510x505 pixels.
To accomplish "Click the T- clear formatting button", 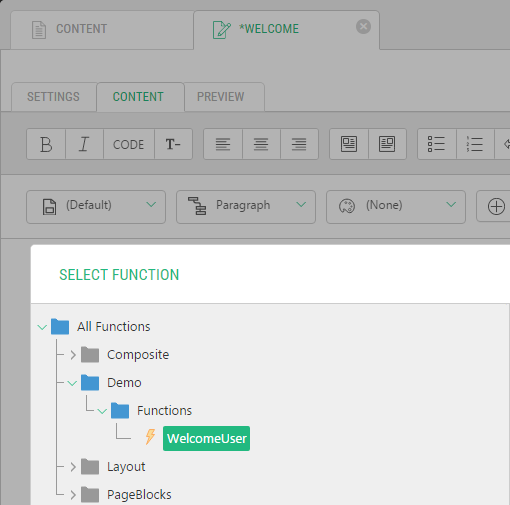I will (173, 144).
